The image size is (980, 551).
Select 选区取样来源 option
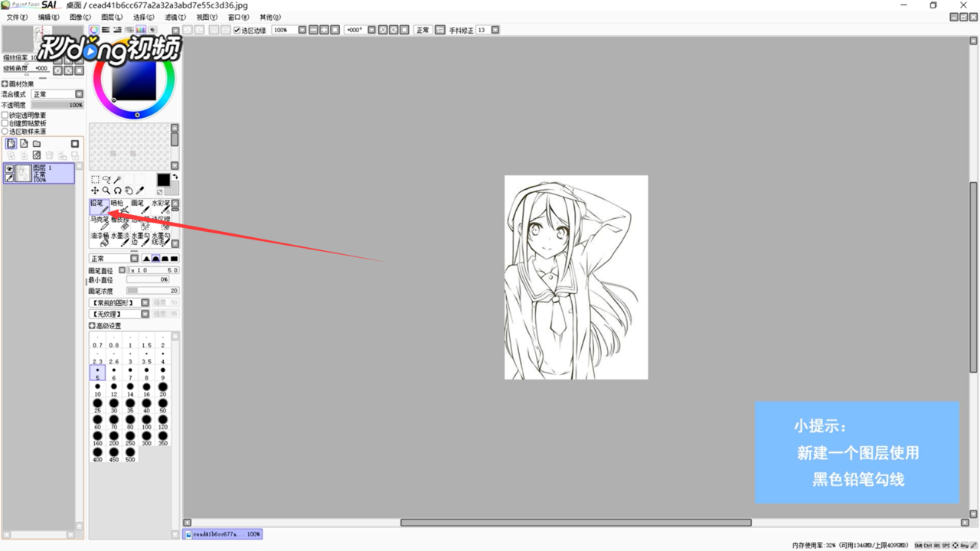tap(5, 132)
